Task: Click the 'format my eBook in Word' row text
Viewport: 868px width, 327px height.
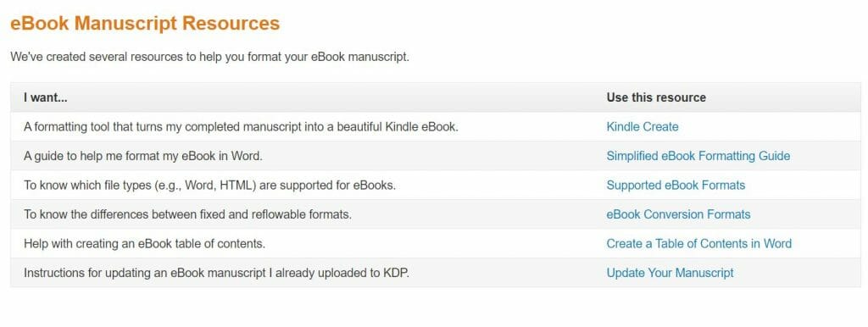Action: click(142, 156)
